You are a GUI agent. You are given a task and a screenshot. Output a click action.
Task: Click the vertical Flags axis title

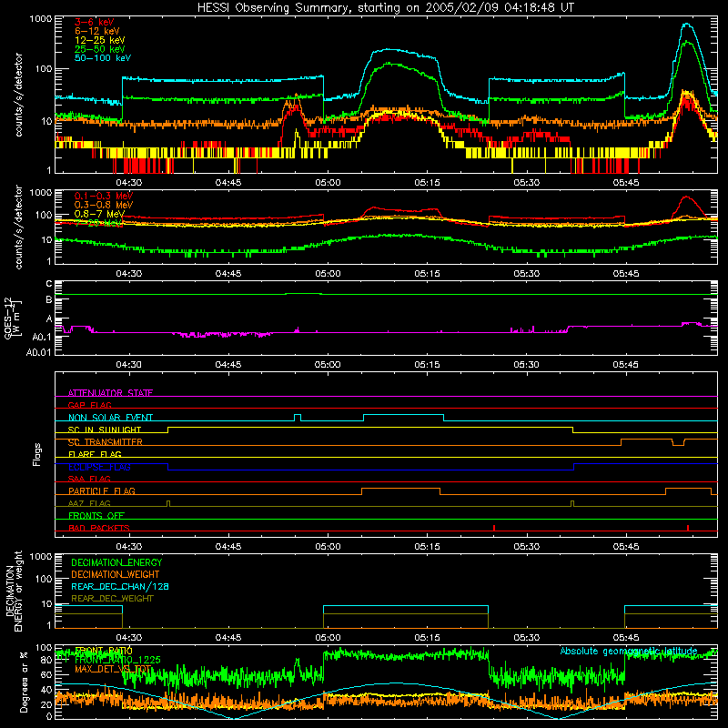click(37, 454)
